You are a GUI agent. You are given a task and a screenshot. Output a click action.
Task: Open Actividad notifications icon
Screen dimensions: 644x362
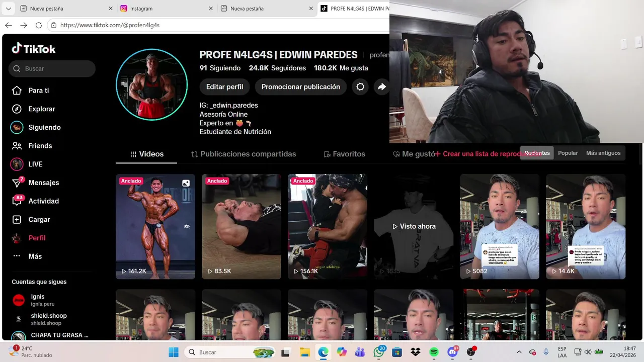[x=17, y=201]
